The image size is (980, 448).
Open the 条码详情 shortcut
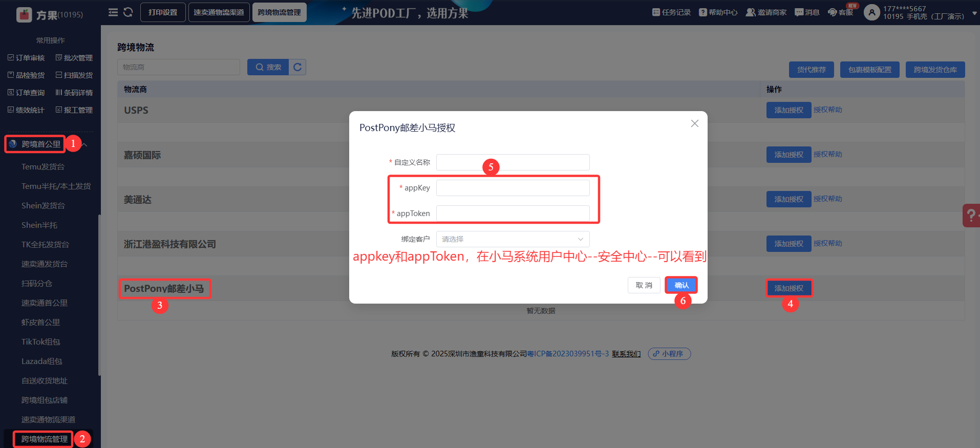pyautogui.click(x=74, y=93)
